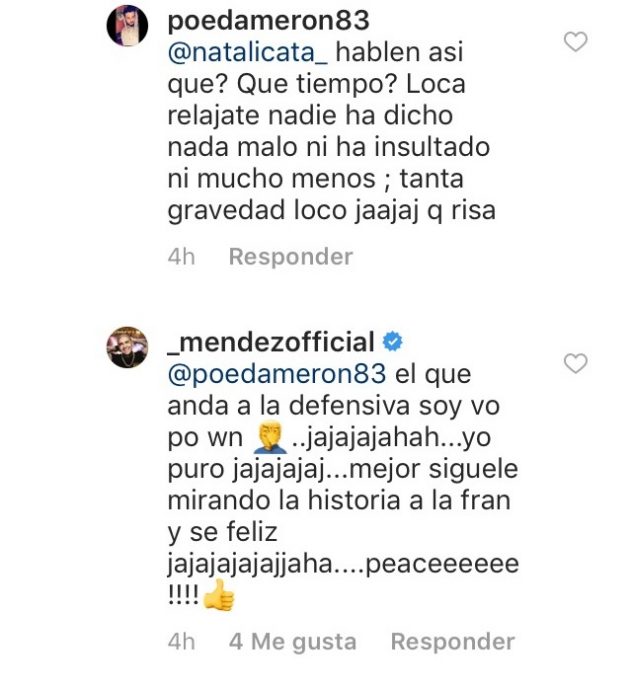The height and width of the screenshot is (690, 631).
Task: Tap the 4h timestamp beside '4 Me gusta'
Action: tap(181, 642)
